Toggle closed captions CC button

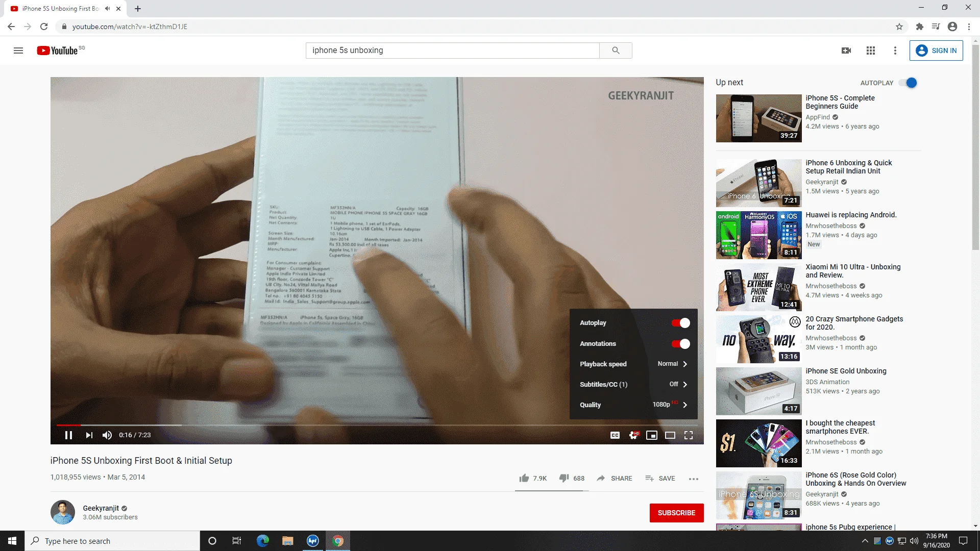pos(615,435)
